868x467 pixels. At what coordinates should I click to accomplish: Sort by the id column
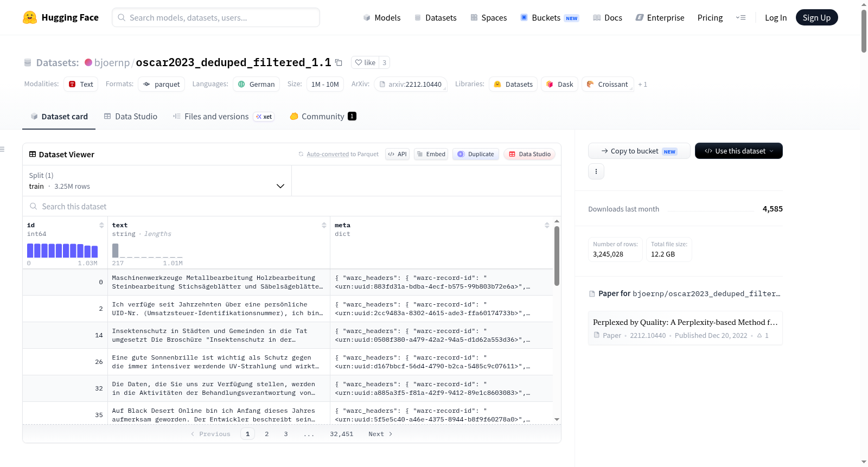(101, 225)
